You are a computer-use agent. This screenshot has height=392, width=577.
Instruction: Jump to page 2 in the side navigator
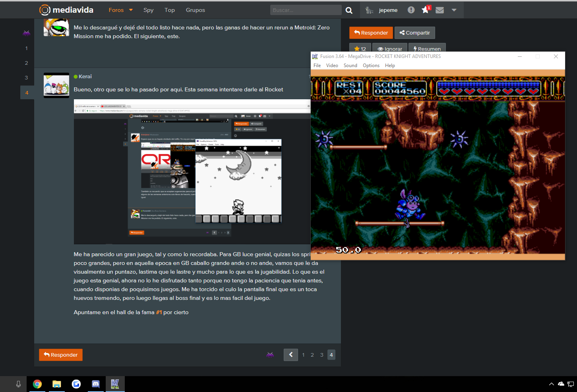click(27, 63)
